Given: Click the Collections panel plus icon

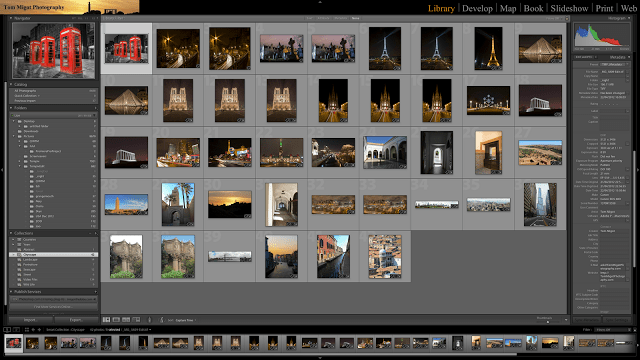Looking at the screenshot, I should pos(96,233).
